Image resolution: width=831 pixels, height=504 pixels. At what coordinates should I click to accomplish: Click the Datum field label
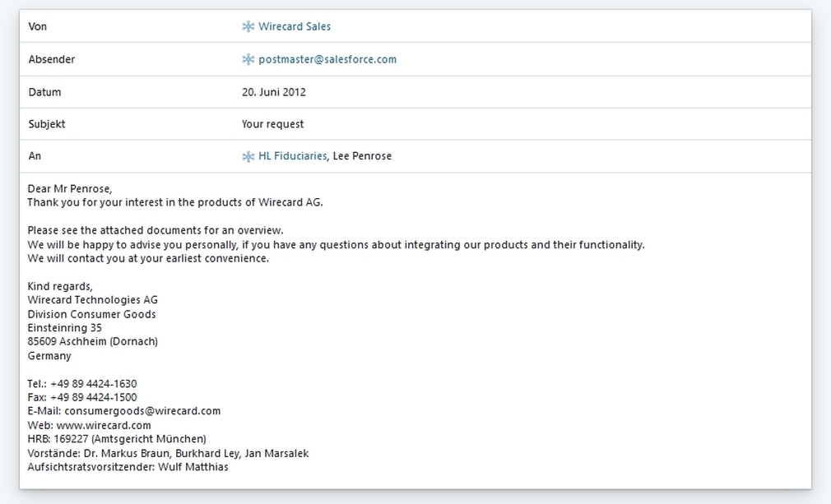(x=44, y=92)
